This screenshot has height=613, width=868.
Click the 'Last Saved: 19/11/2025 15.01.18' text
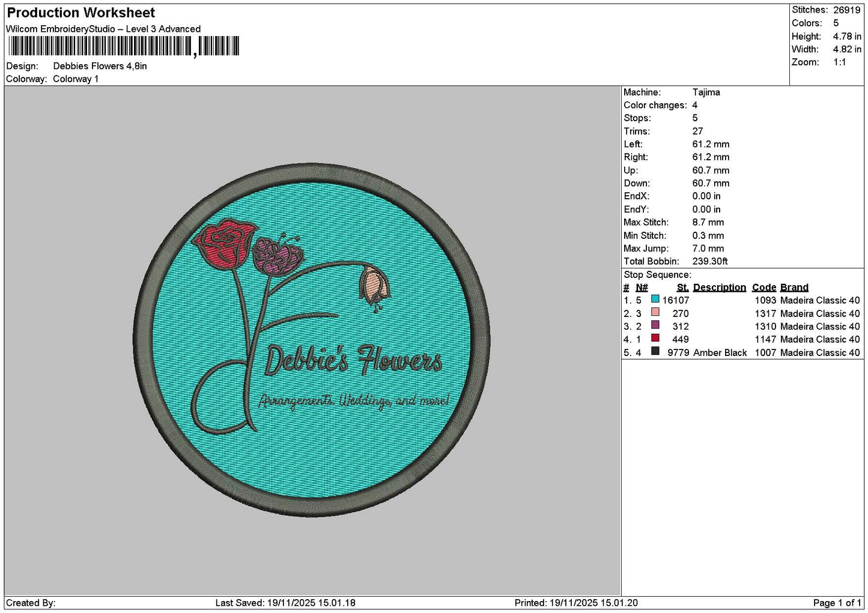[x=285, y=603]
